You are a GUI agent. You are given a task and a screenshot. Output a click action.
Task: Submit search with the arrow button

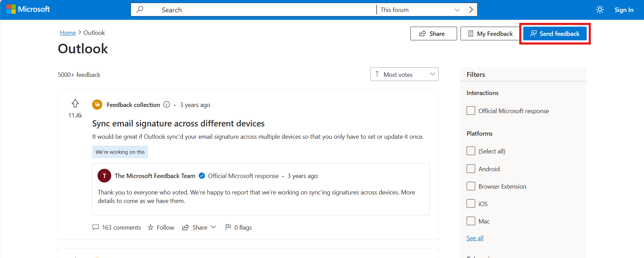(x=471, y=10)
